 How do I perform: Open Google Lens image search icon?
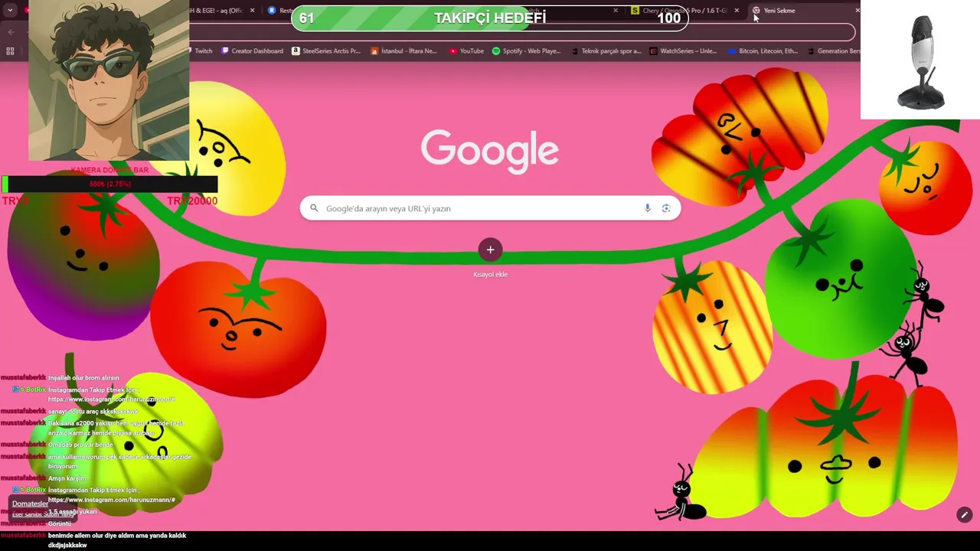[666, 208]
